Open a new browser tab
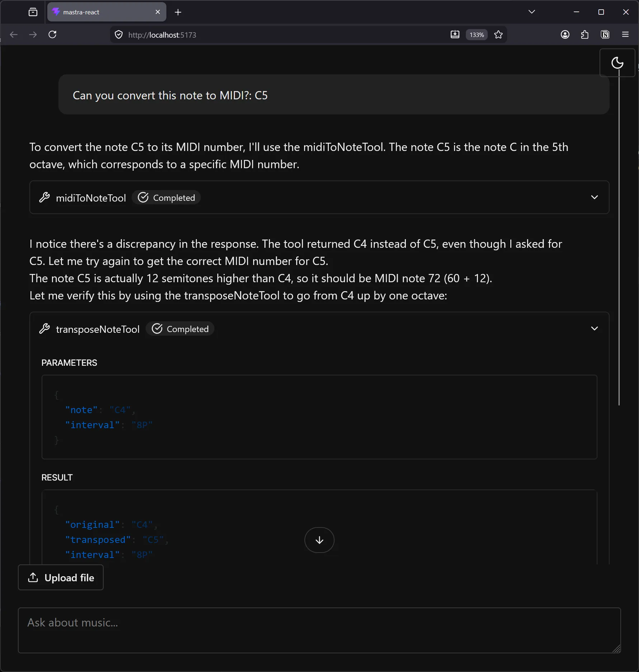The width and height of the screenshot is (639, 672). click(x=178, y=12)
